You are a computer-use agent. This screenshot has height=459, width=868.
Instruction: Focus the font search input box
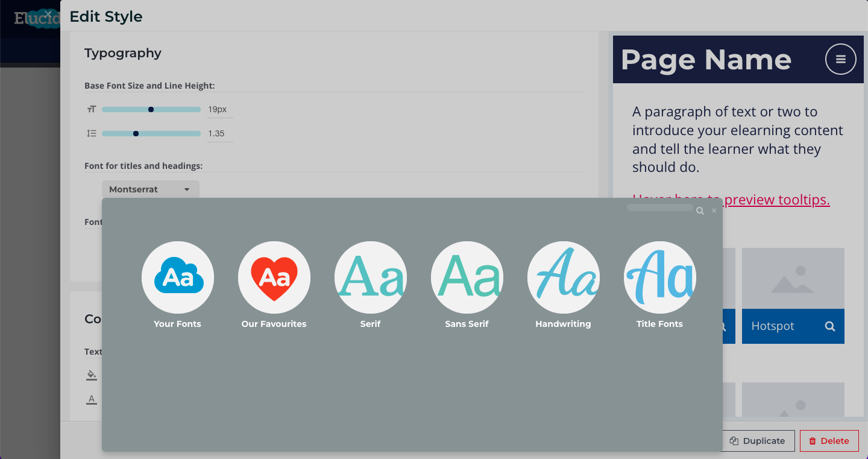[x=660, y=207]
